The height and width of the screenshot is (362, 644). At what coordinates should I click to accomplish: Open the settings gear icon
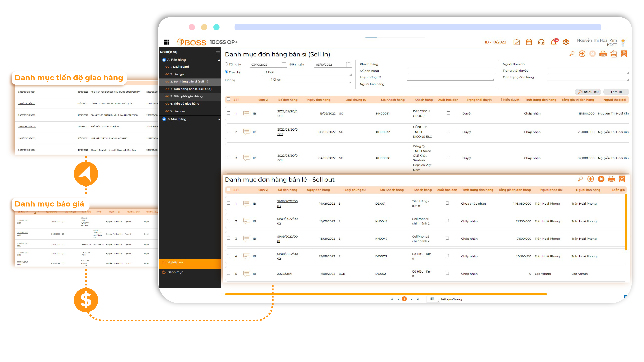coord(566,42)
